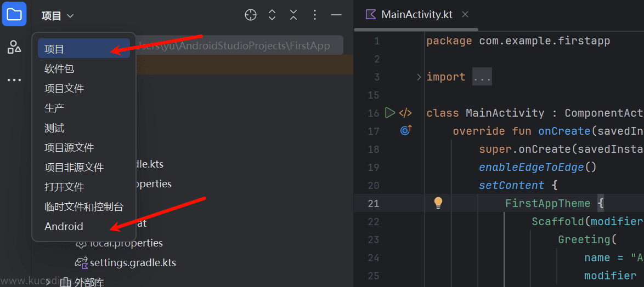Click the onCreate function name on line 17
Viewport: 644px width, 287px height.
pyautogui.click(x=564, y=131)
